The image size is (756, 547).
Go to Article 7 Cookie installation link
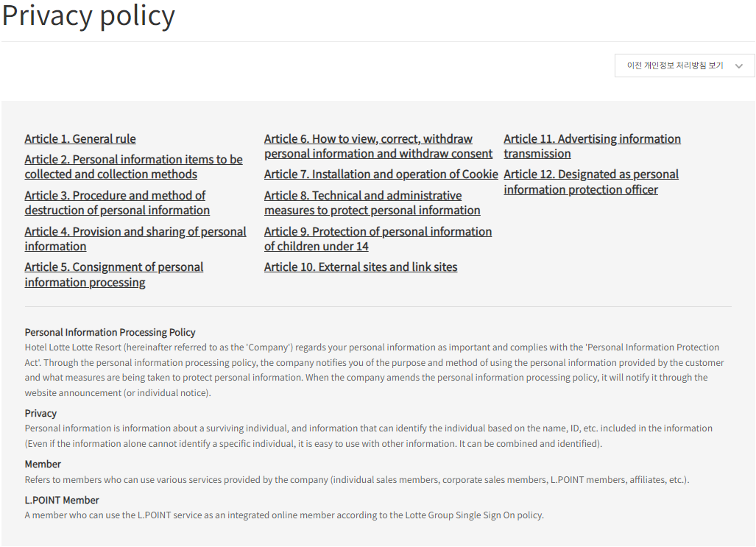coord(381,174)
